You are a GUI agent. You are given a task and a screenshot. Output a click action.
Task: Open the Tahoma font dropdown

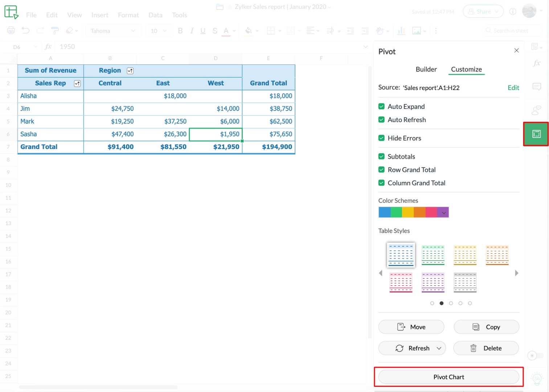pos(113,31)
